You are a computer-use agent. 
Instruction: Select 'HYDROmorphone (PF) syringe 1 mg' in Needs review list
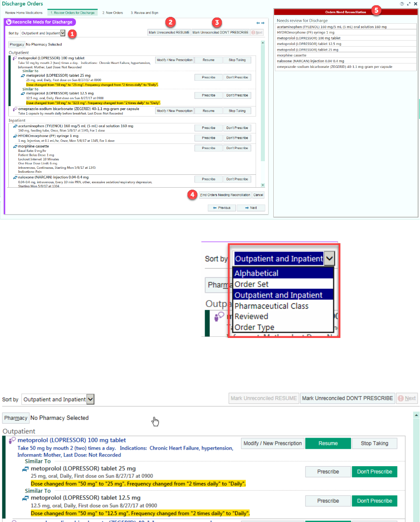346,33
